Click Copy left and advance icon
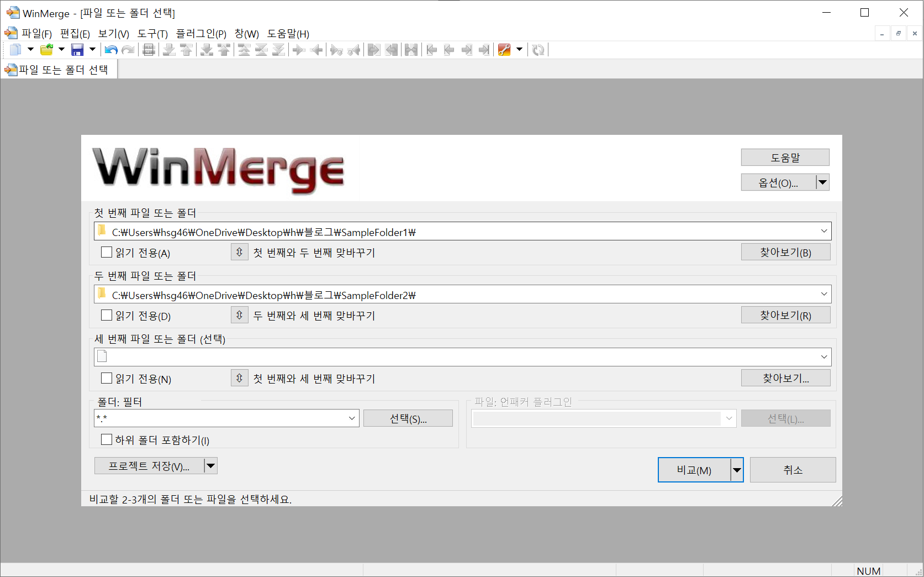The height and width of the screenshot is (577, 924). (x=353, y=50)
